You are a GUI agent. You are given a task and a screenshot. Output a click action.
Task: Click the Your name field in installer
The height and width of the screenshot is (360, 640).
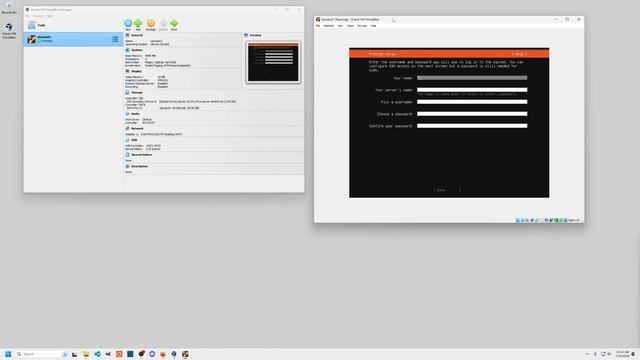coord(472,78)
